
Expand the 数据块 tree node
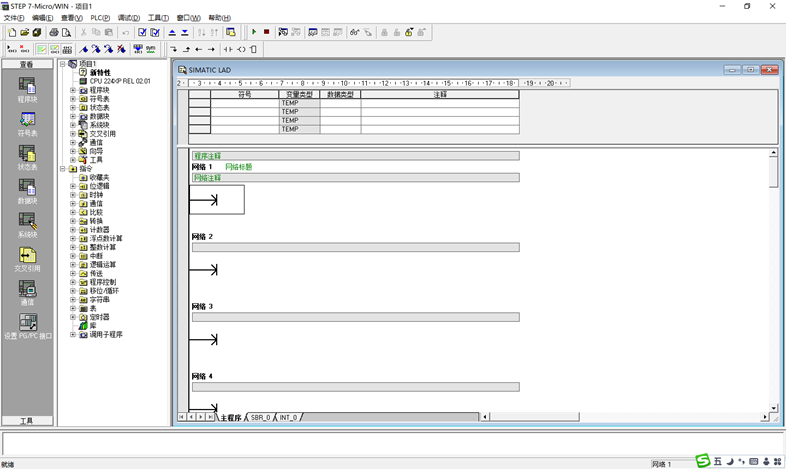click(x=73, y=116)
